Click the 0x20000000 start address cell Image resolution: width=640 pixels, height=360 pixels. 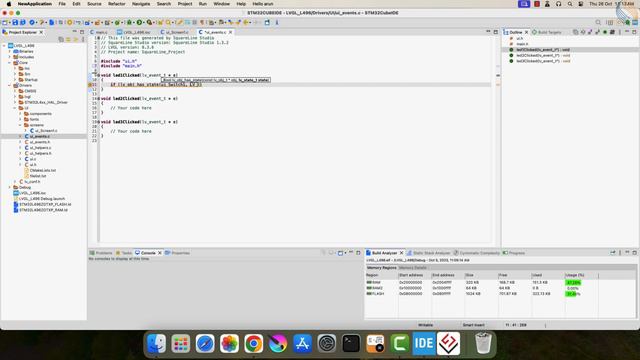(411, 282)
